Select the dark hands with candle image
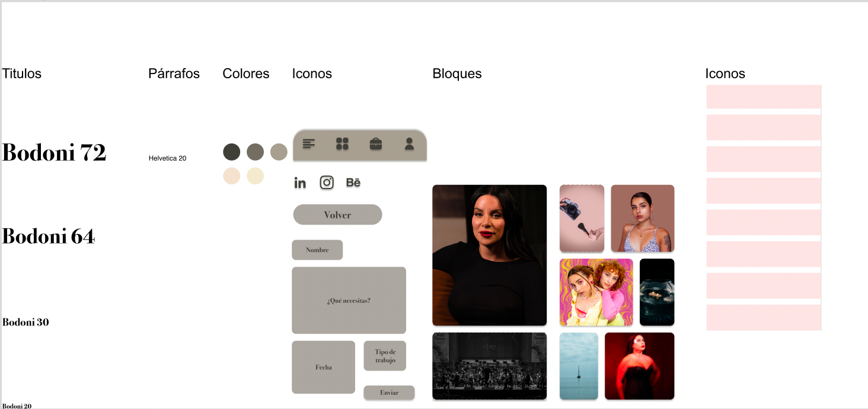This screenshot has width=868, height=409. 657,292
